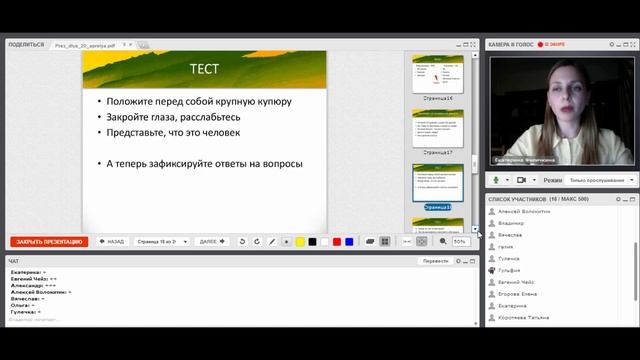Click the chat message from Александр
This screenshot has height=360, width=640.
pos(33,285)
